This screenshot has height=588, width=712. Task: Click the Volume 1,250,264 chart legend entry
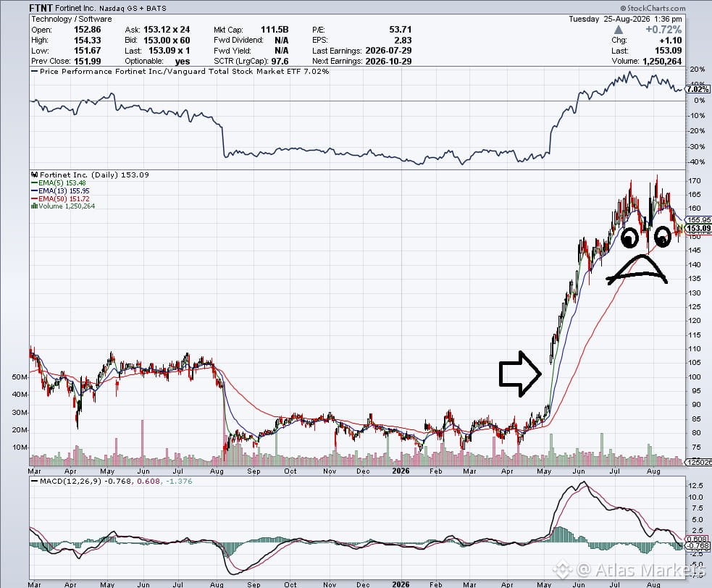(x=63, y=206)
